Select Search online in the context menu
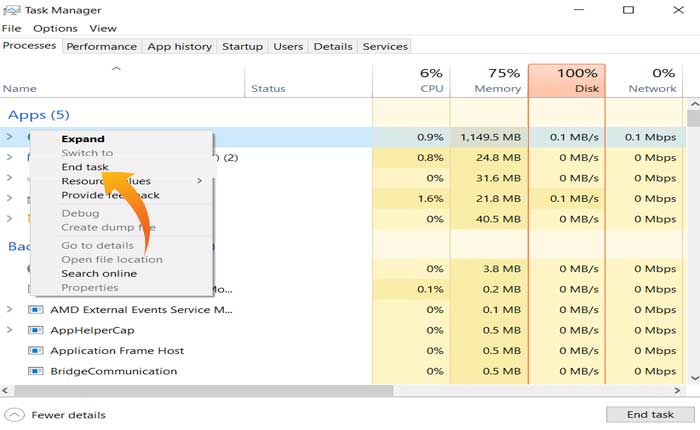Image resolution: width=700 pixels, height=430 pixels. pos(99,273)
